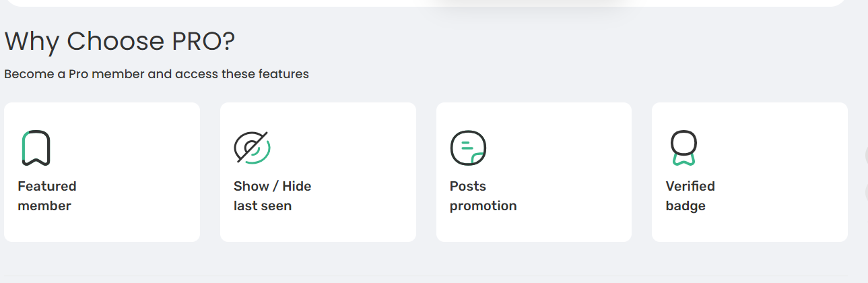
Task: Choose the "Verified badge" label text
Action: pyautogui.click(x=690, y=196)
